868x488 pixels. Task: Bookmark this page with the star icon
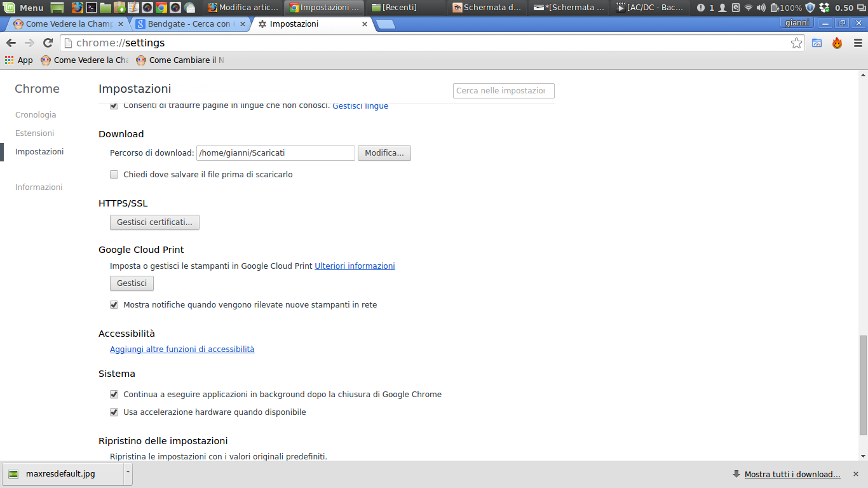pyautogui.click(x=796, y=43)
